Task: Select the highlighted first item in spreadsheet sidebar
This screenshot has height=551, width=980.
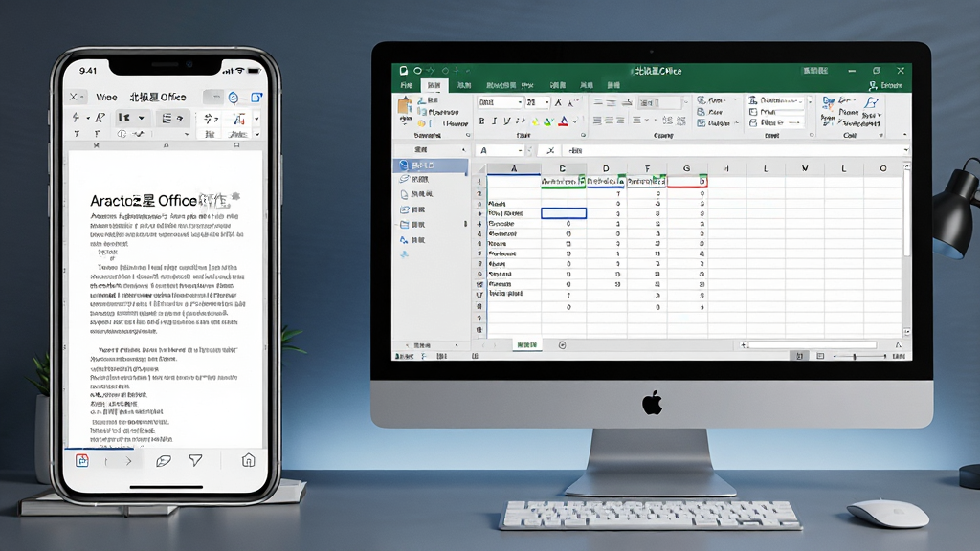Action: click(x=431, y=165)
